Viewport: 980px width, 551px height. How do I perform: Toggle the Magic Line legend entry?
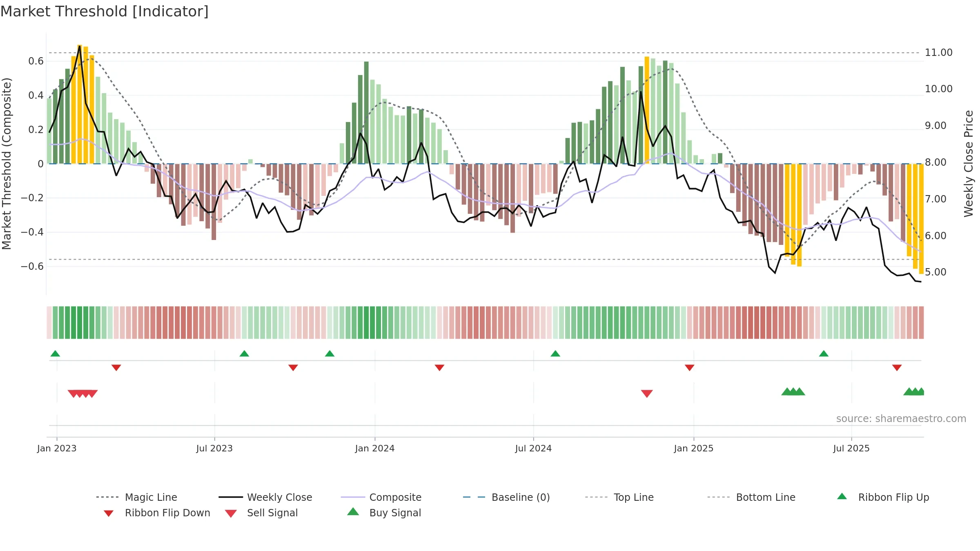tap(137, 497)
